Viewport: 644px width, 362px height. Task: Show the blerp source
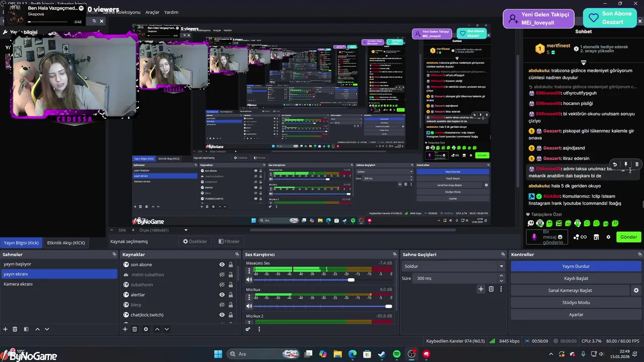click(x=222, y=305)
